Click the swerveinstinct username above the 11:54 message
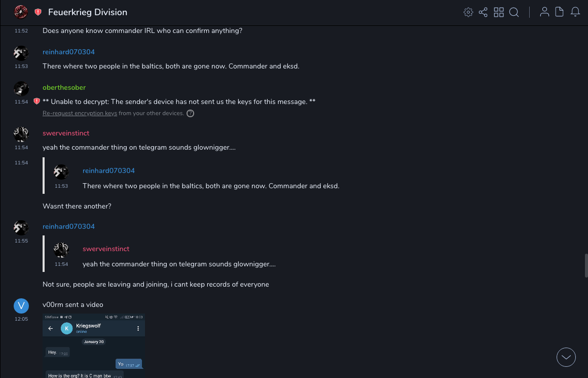The width and height of the screenshot is (588, 378). click(66, 133)
